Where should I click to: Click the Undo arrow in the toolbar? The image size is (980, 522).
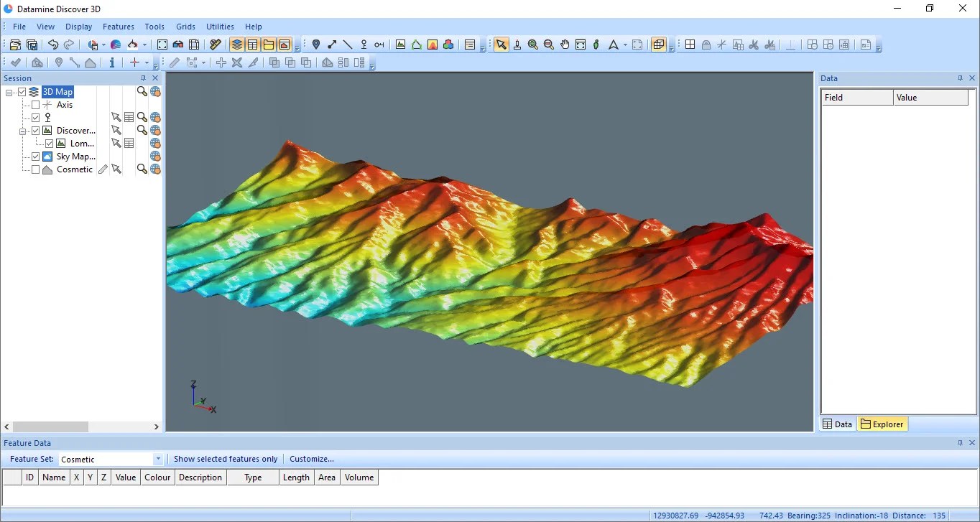coord(53,45)
